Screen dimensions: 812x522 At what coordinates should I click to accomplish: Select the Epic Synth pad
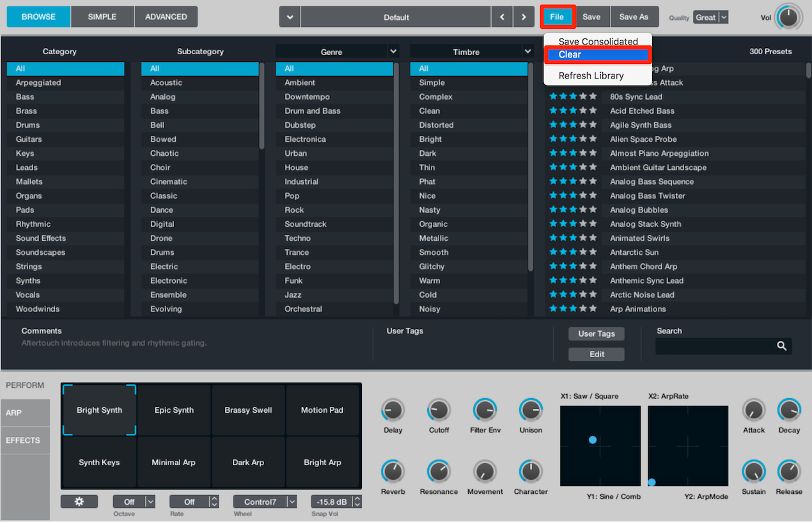tap(174, 410)
